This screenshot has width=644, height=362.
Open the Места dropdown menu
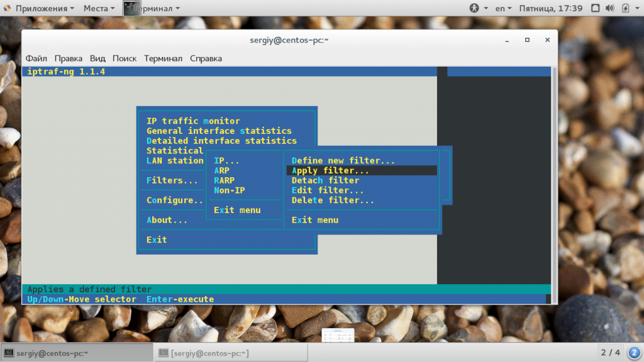pos(99,8)
